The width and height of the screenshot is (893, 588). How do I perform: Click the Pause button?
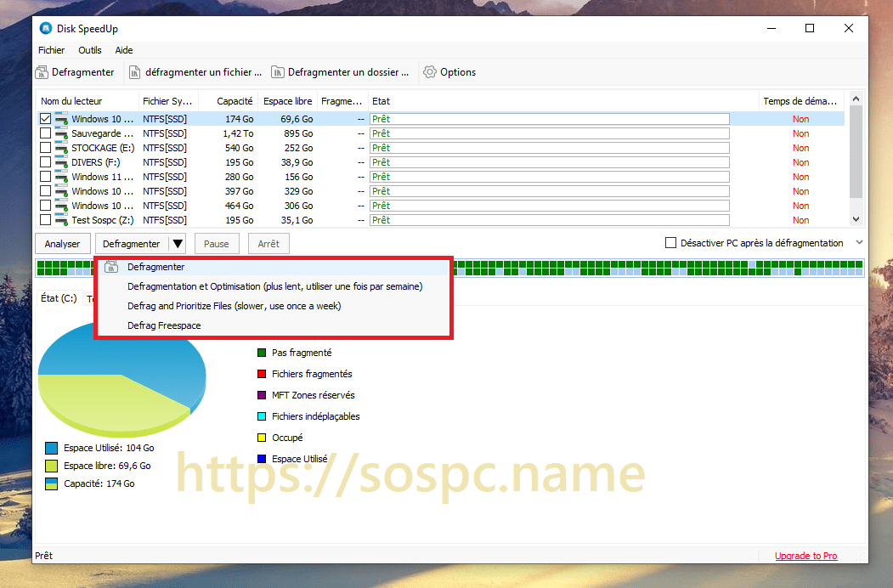coord(217,244)
